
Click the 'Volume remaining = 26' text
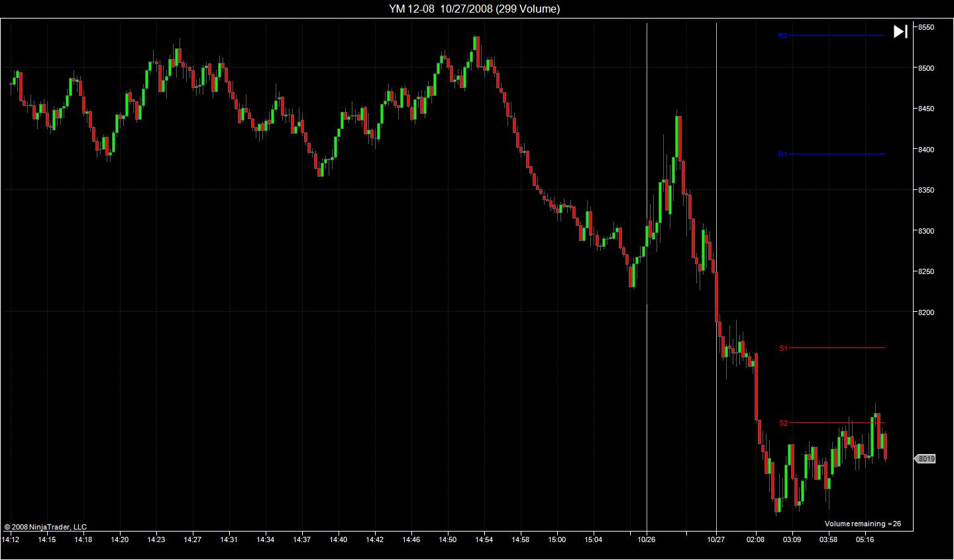coord(863,524)
